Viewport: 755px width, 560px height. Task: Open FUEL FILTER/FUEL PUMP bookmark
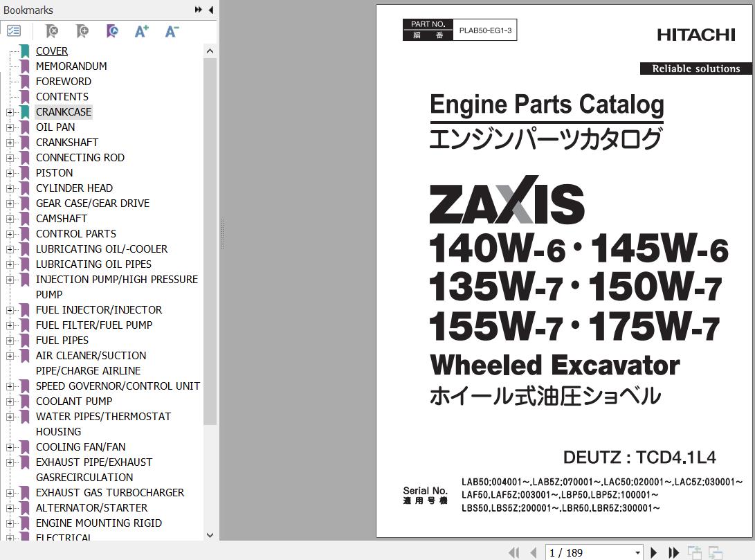(x=94, y=325)
